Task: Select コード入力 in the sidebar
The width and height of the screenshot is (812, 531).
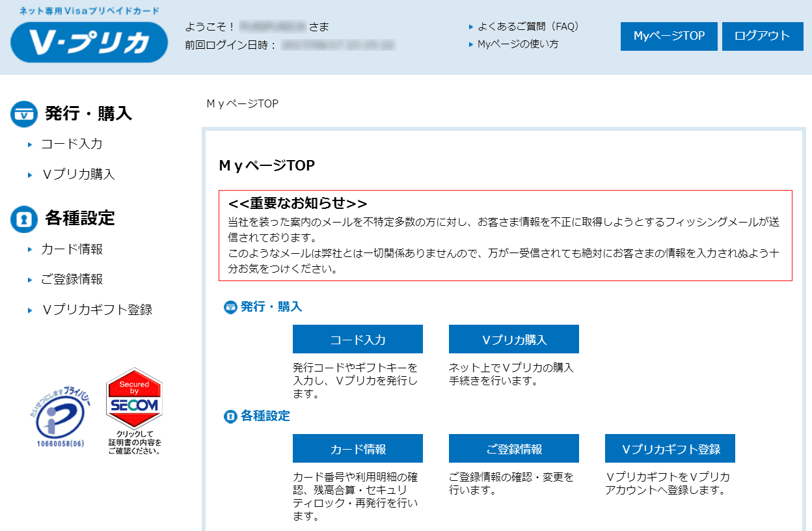Action: pyautogui.click(x=72, y=144)
